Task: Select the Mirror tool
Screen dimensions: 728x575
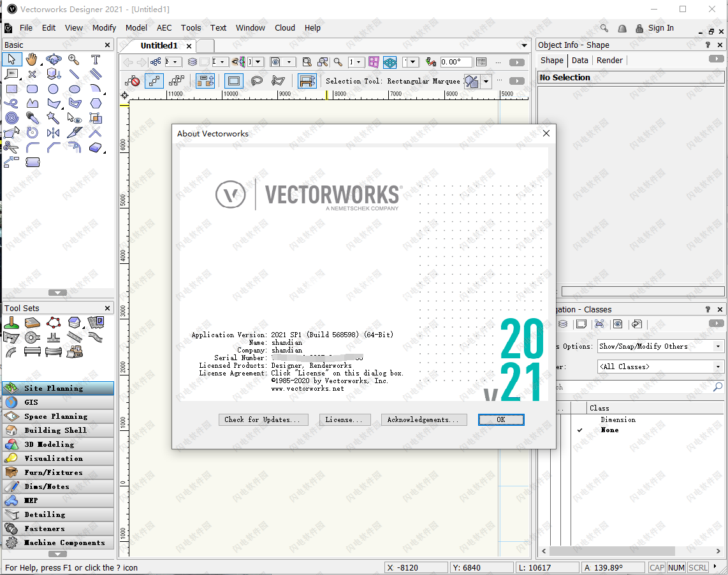Action: coord(54,133)
